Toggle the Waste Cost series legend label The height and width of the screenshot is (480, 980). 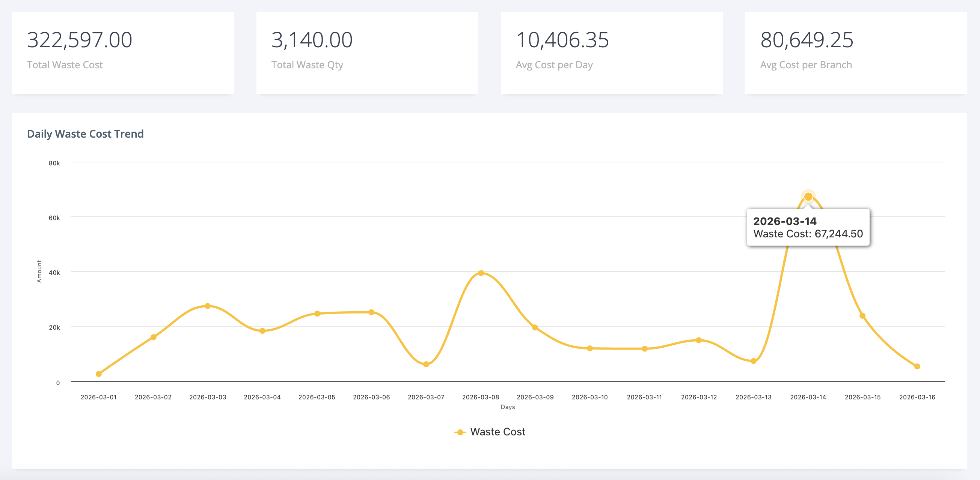(497, 432)
